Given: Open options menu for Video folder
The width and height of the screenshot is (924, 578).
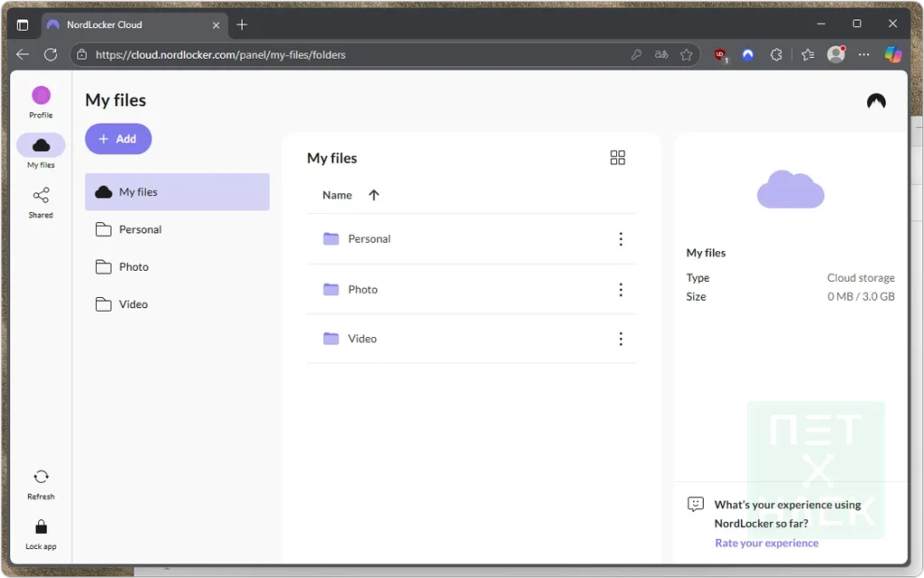Looking at the screenshot, I should click(620, 339).
